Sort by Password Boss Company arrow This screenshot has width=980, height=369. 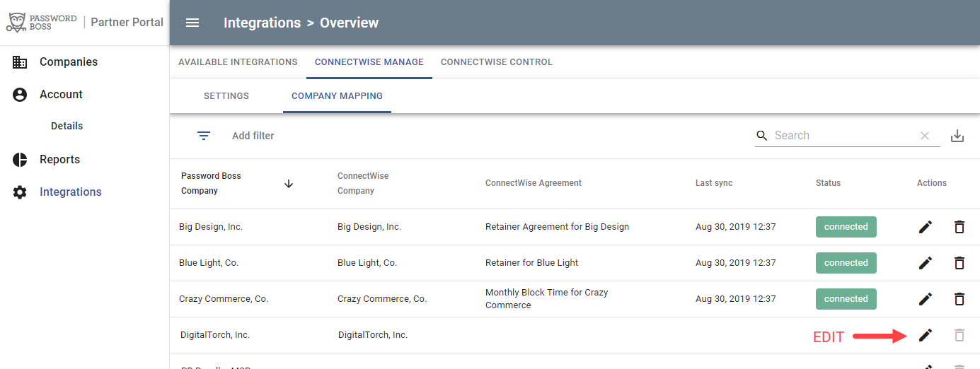(x=289, y=183)
